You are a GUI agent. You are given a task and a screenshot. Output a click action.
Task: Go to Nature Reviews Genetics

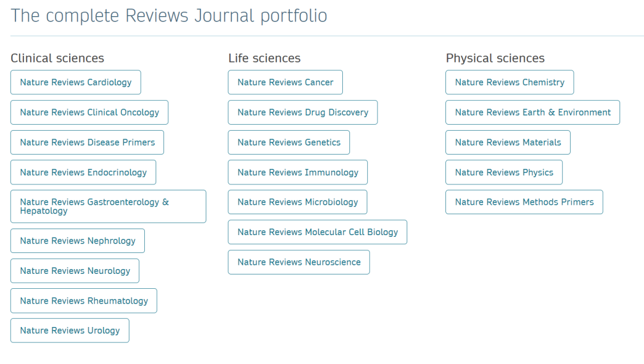[289, 142]
